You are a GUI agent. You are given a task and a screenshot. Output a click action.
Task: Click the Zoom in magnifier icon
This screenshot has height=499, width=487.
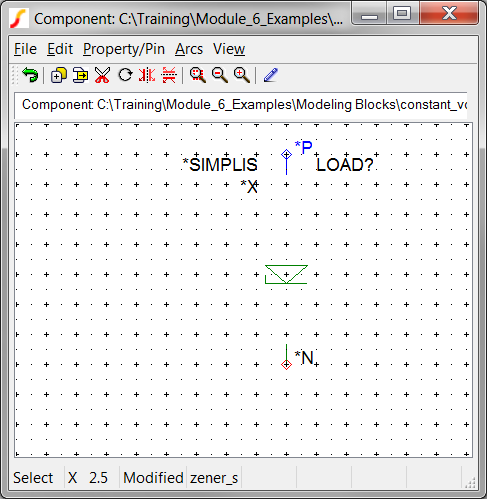tap(242, 75)
